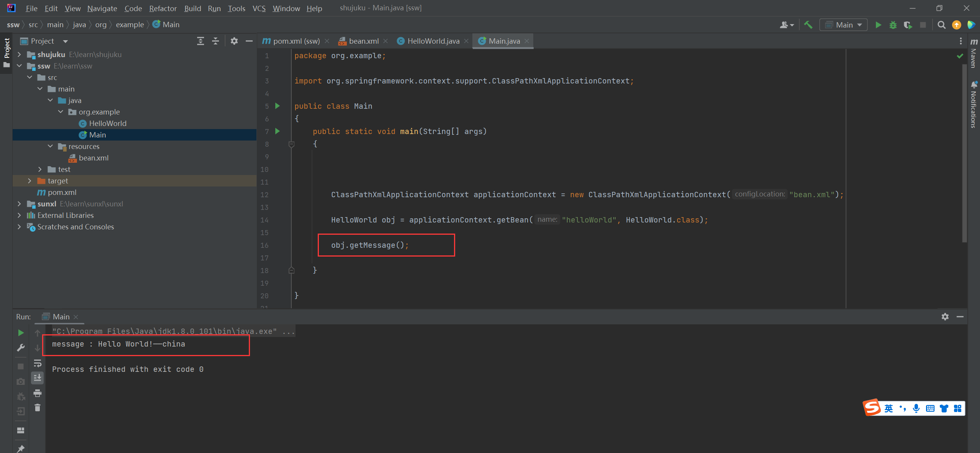This screenshot has height=453, width=980.
Task: Click the green Run button in toolbar
Action: [x=878, y=25]
